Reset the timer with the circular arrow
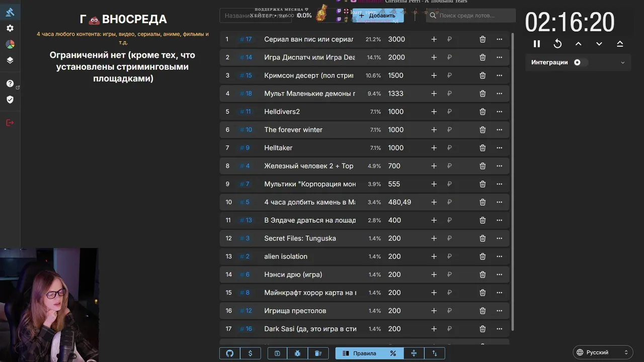644x362 pixels. (x=557, y=44)
